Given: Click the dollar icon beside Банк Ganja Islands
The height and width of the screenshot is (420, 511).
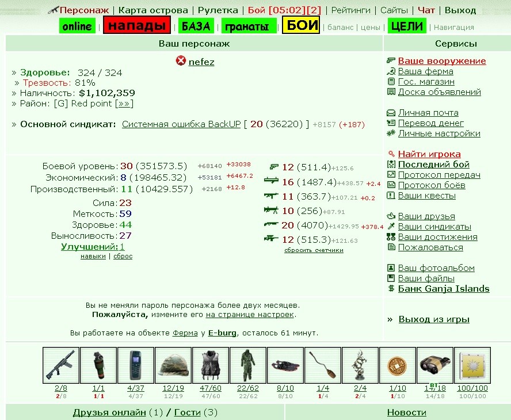Looking at the screenshot, I should point(391,288).
